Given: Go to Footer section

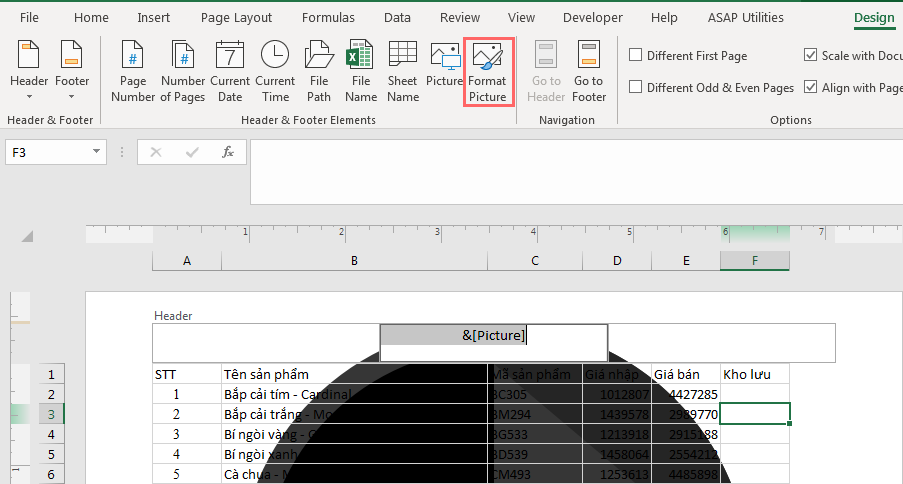Looking at the screenshot, I should [589, 71].
